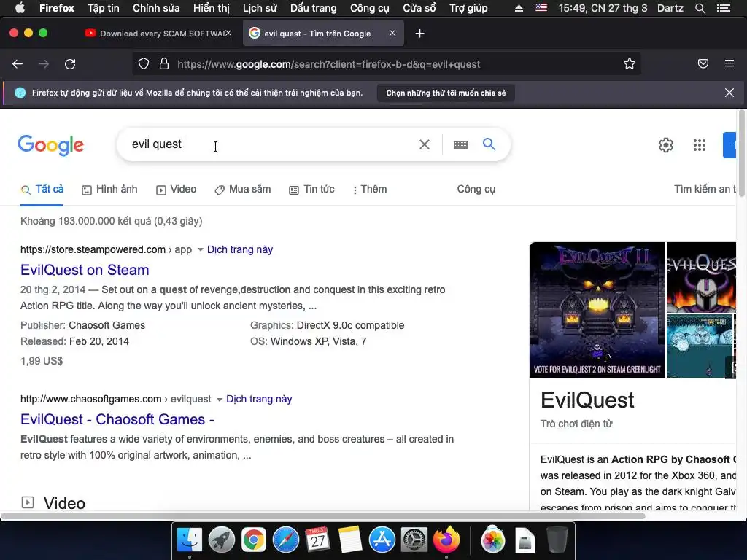The height and width of the screenshot is (560, 747).
Task: Click the Tất cả results tab
Action: (x=42, y=189)
